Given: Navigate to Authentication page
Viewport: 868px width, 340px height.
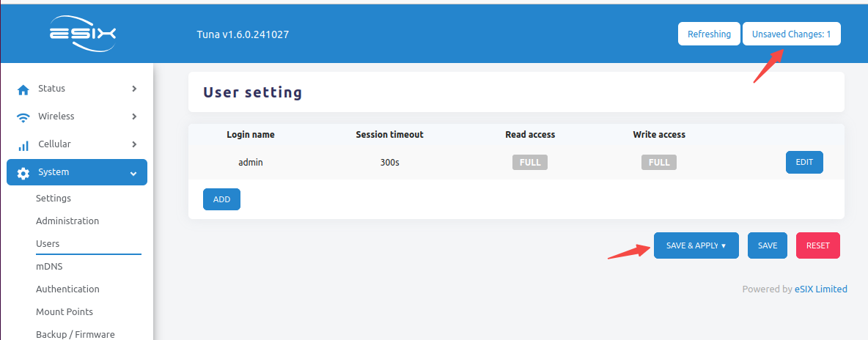Looking at the screenshot, I should [67, 289].
